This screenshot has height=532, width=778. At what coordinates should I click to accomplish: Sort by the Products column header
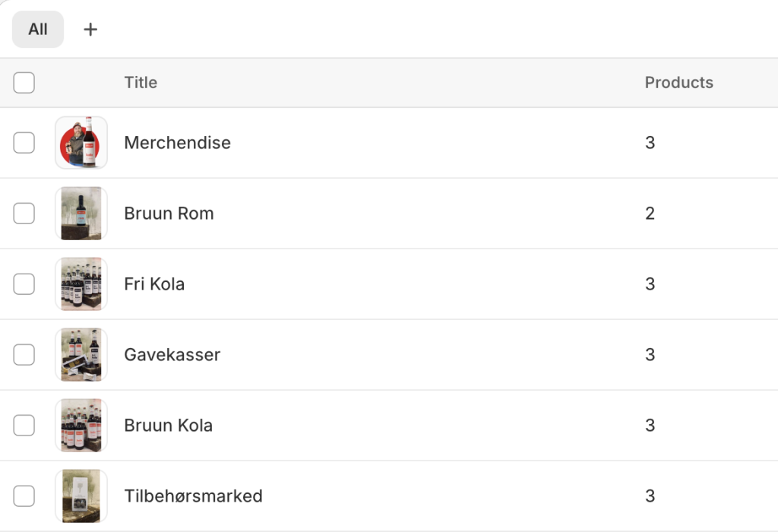678,82
